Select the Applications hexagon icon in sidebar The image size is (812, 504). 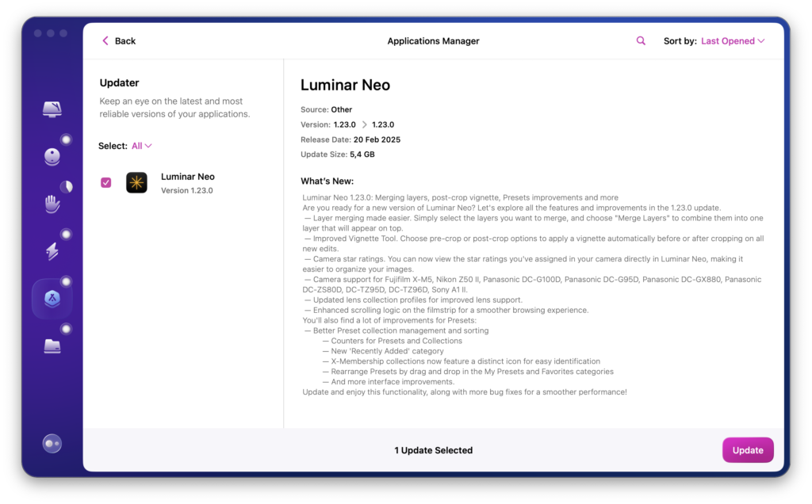click(x=52, y=299)
